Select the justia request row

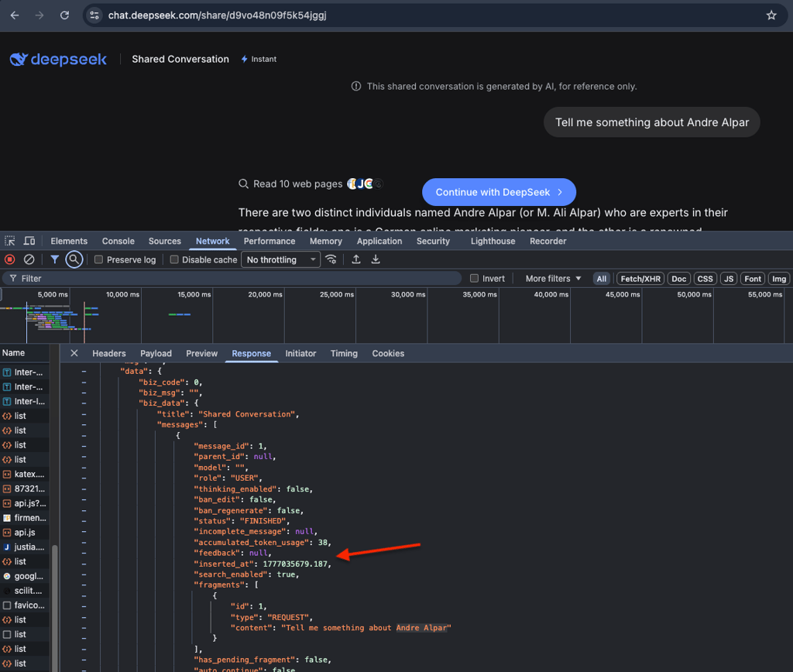click(x=25, y=547)
